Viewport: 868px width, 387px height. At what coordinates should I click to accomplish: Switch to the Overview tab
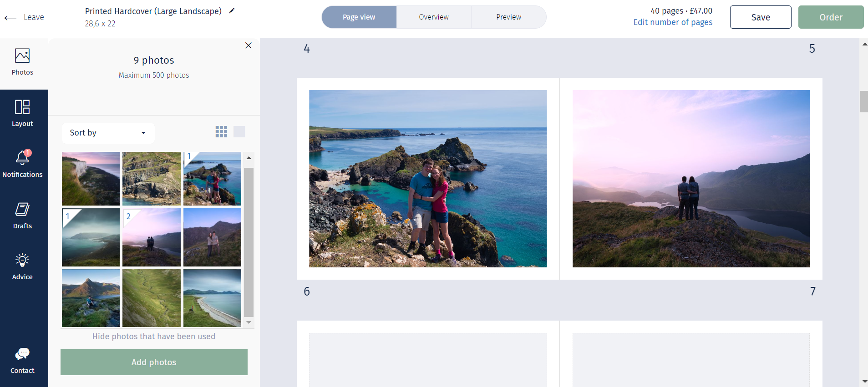coord(434,17)
